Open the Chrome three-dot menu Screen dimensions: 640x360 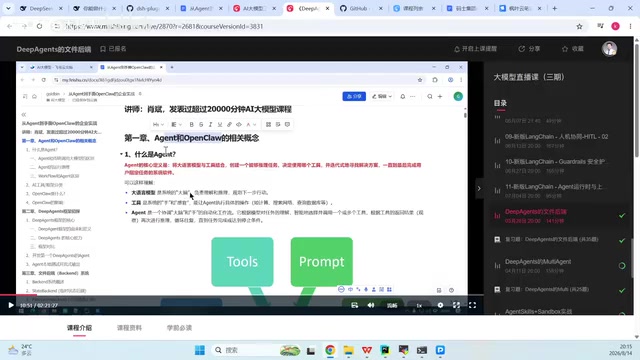point(631,26)
